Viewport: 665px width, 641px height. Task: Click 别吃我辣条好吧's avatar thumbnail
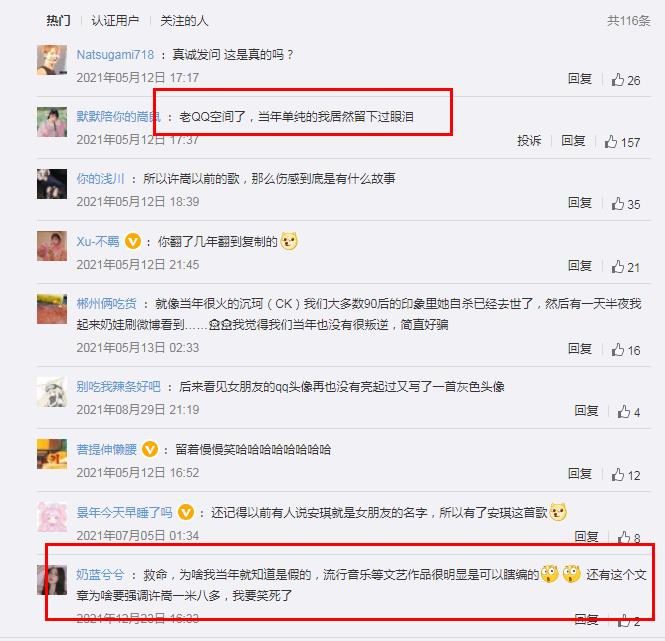coord(52,392)
